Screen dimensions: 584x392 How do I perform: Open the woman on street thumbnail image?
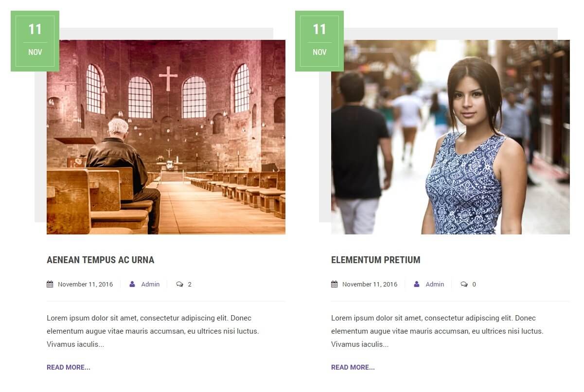click(450, 137)
